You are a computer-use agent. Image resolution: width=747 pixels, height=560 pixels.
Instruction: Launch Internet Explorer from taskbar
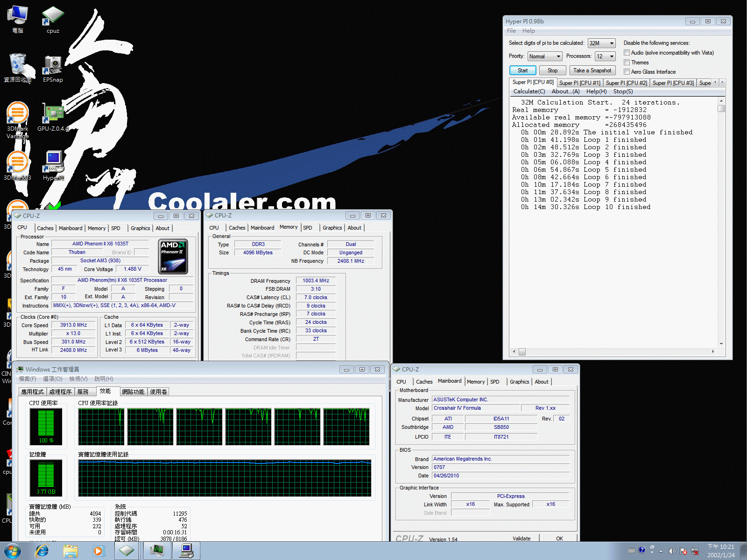pyautogui.click(x=42, y=551)
